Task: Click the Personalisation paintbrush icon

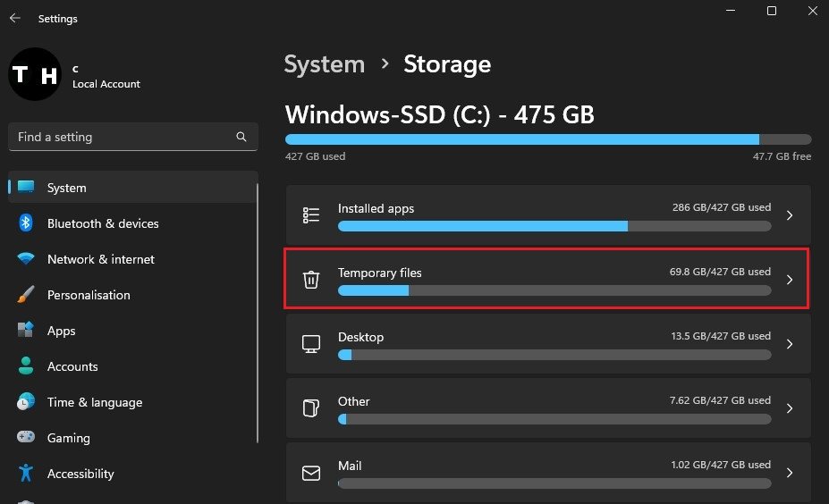Action: tap(26, 295)
